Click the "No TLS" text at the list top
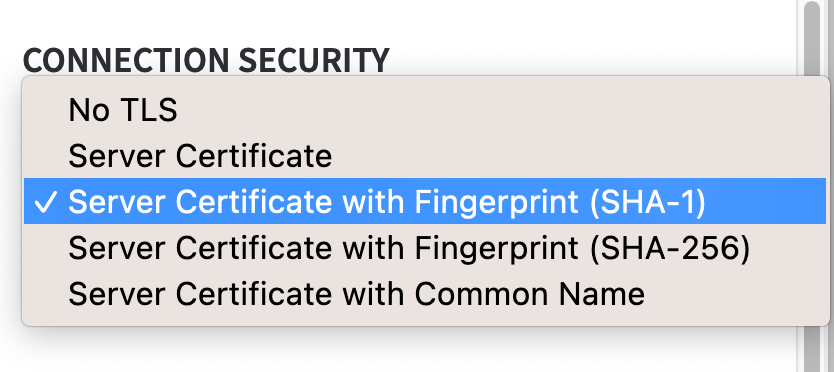 [x=123, y=110]
